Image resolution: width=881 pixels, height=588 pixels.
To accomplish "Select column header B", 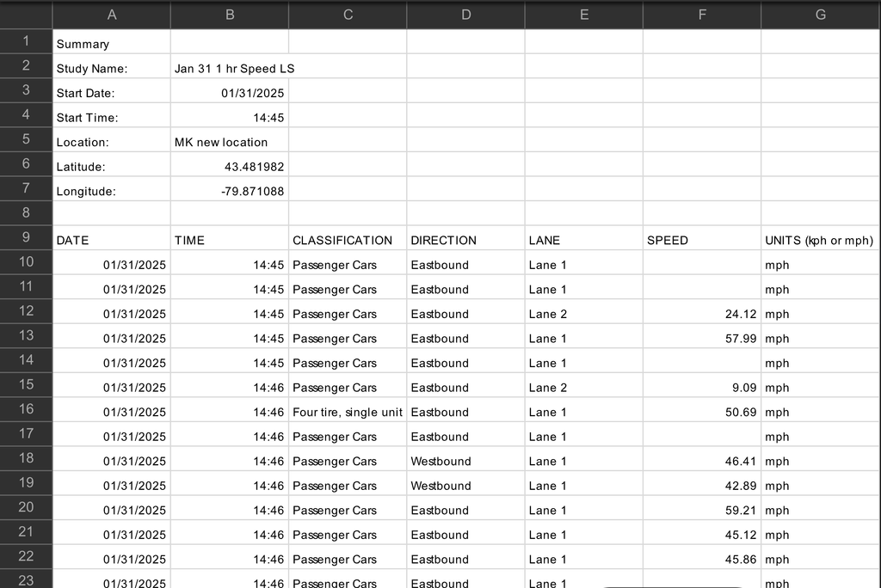I will (229, 14).
